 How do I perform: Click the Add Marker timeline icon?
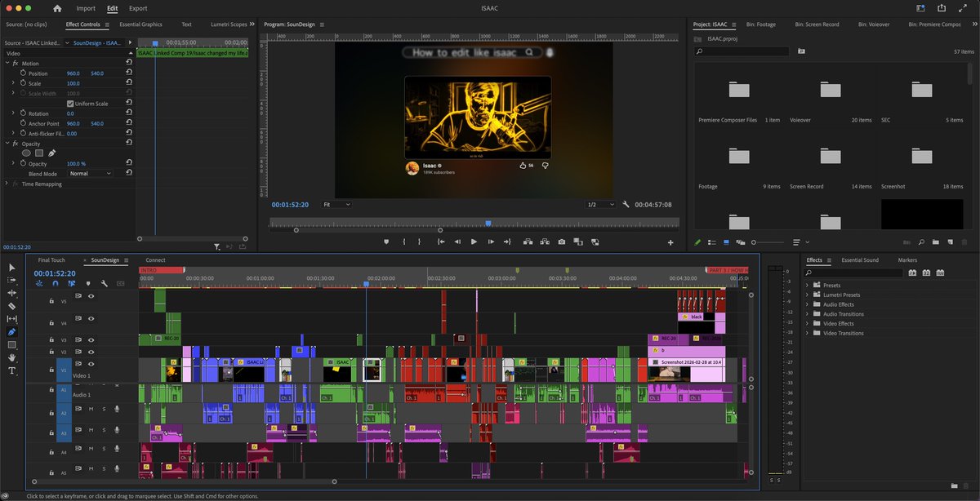click(x=88, y=283)
